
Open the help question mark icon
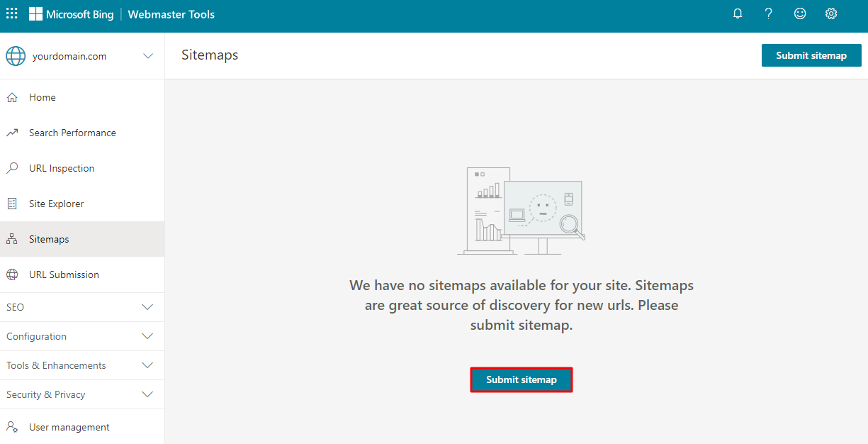(x=769, y=13)
